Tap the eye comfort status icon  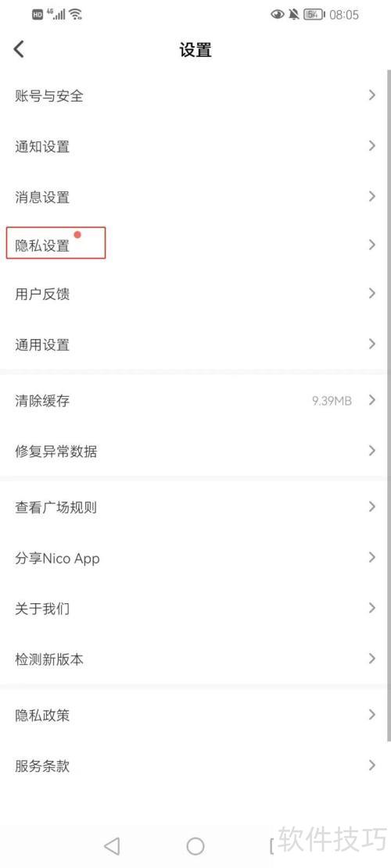278,14
